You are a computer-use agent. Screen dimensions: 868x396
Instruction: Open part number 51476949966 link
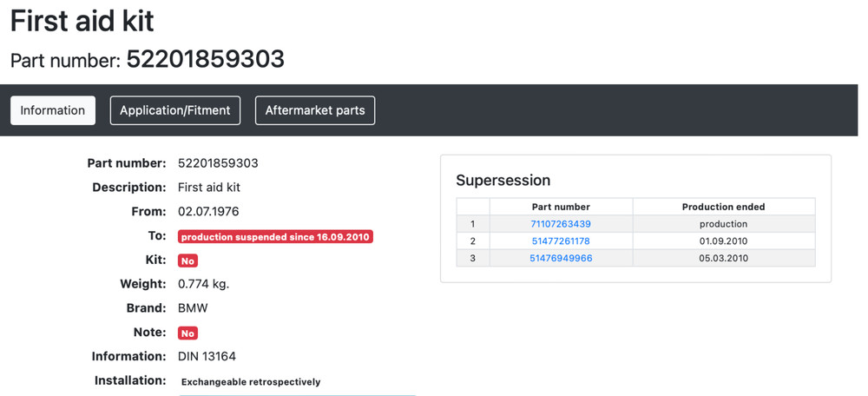[561, 258]
